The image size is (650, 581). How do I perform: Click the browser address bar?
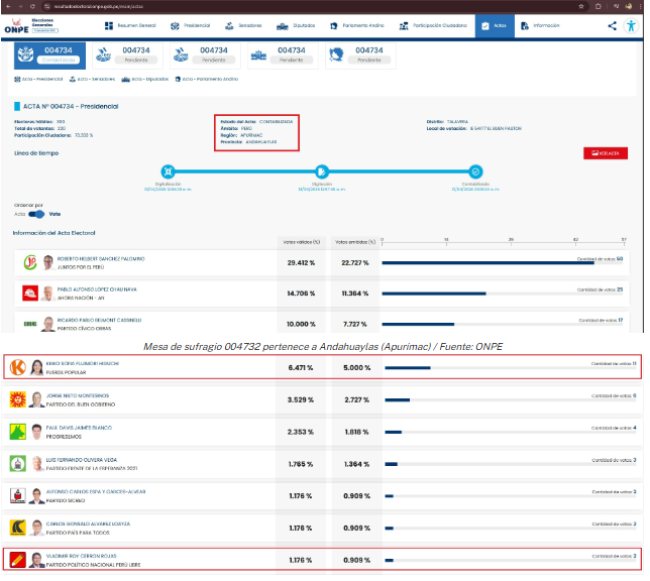pyautogui.click(x=300, y=5)
